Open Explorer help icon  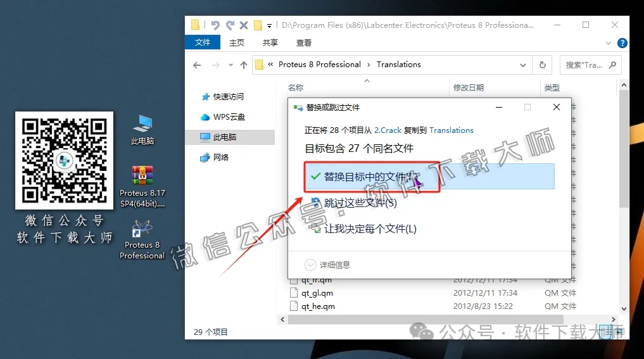[x=622, y=42]
